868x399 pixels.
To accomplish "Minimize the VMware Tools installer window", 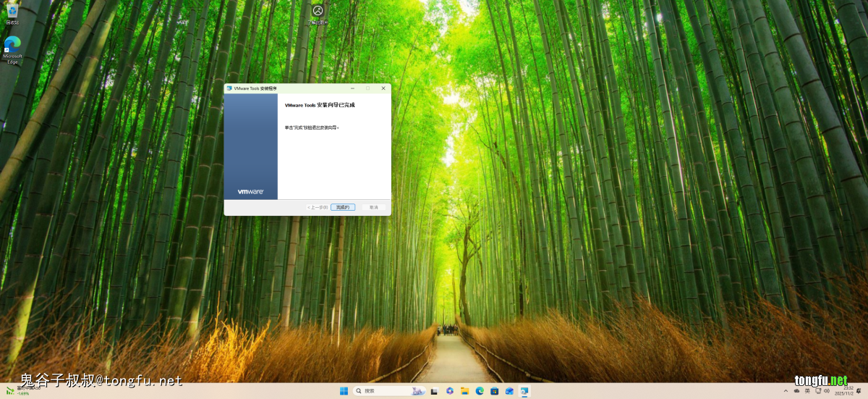I will click(352, 88).
